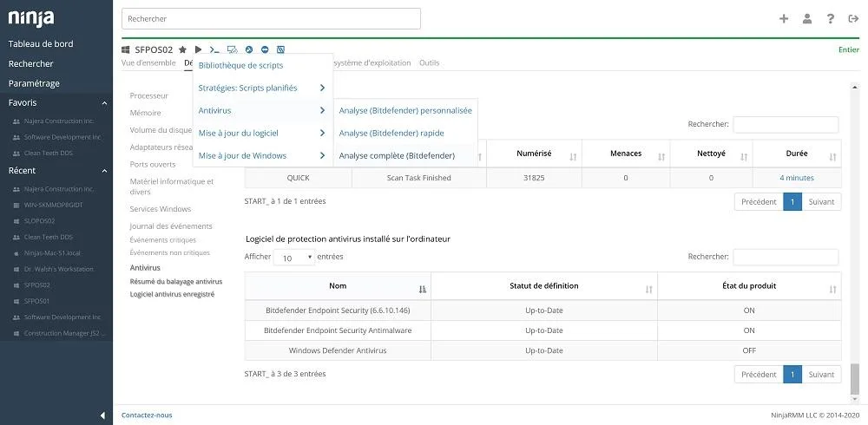This screenshot has height=425, width=868.
Task: Open the Afficher entries count dropdown
Action: [294, 258]
